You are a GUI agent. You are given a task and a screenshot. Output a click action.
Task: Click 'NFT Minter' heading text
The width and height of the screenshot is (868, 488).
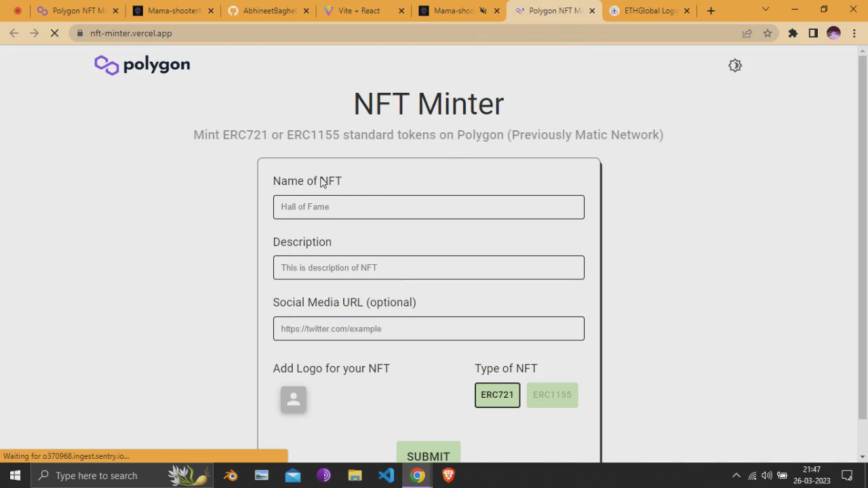pyautogui.click(x=429, y=104)
